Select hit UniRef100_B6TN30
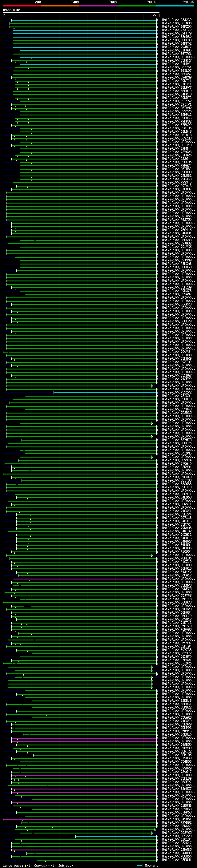 click(177, 23)
